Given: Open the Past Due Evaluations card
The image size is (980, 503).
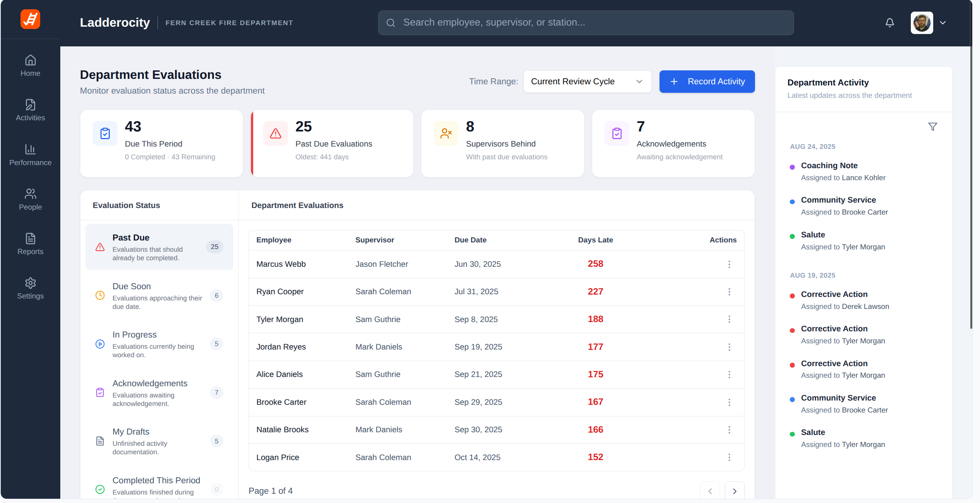Looking at the screenshot, I should pos(332,143).
